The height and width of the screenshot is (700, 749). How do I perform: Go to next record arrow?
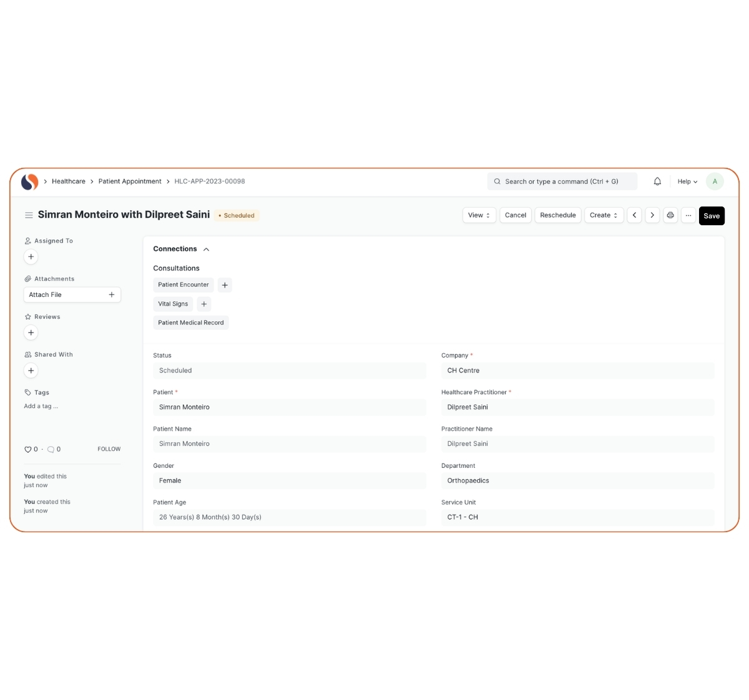652,215
